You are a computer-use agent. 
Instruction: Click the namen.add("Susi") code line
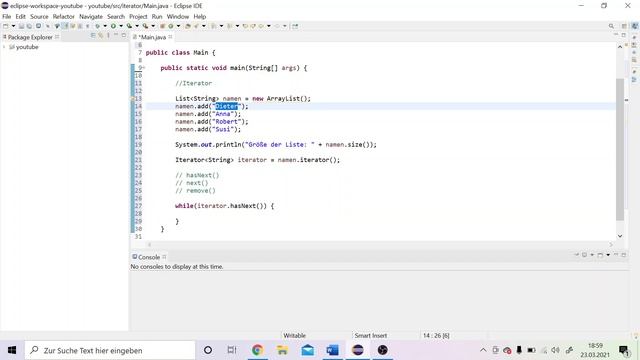[208, 129]
